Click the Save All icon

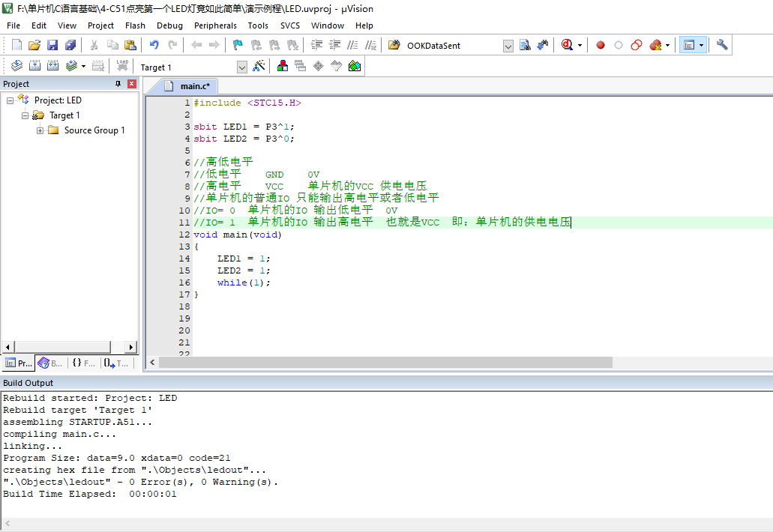[x=70, y=45]
